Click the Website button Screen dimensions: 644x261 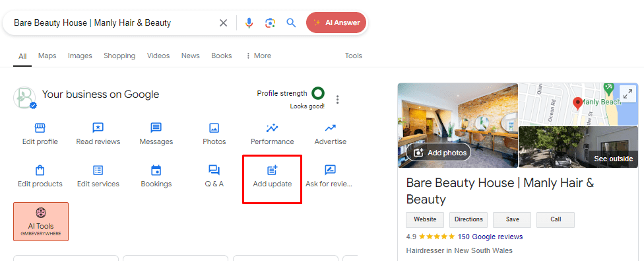[425, 220]
